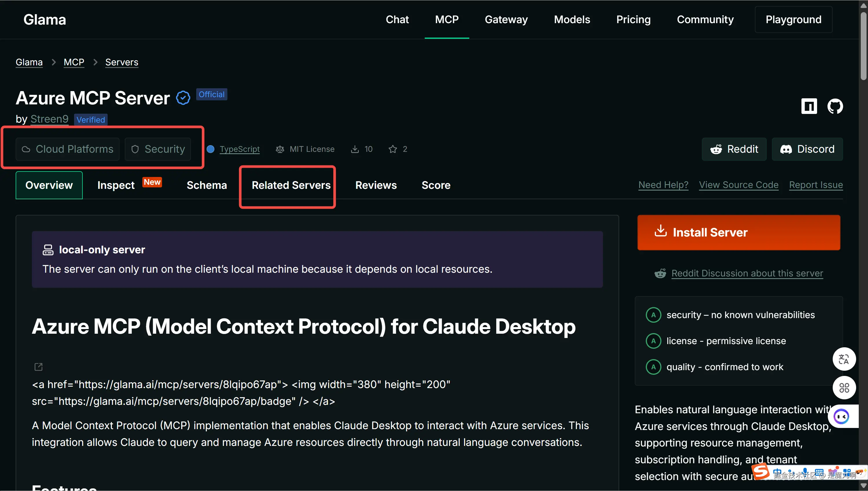This screenshot has width=868, height=491.
Task: Click the server icon beside local-only server
Action: [x=48, y=250]
